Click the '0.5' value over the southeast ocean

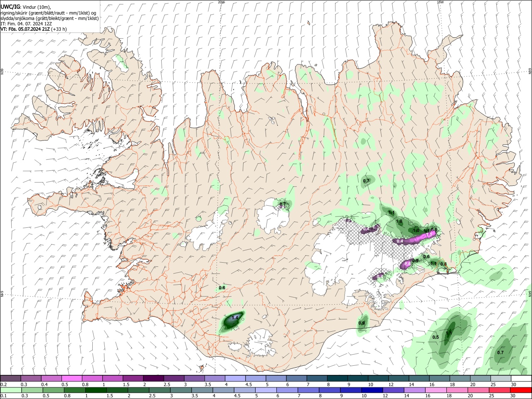pos(436,337)
